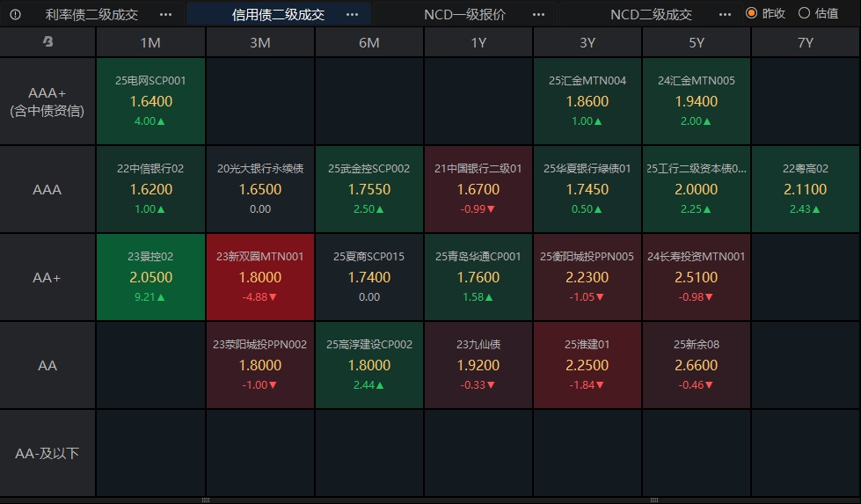Click the 3M column header

[x=259, y=42]
